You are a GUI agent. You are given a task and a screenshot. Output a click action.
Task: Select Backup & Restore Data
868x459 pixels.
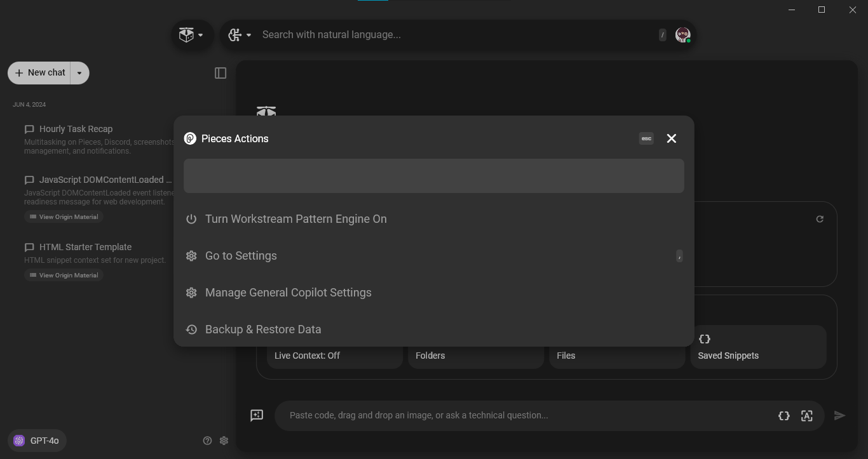pyautogui.click(x=263, y=329)
